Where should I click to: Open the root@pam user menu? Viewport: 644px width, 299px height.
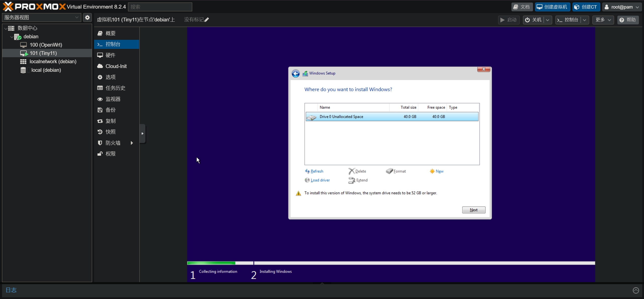point(622,7)
